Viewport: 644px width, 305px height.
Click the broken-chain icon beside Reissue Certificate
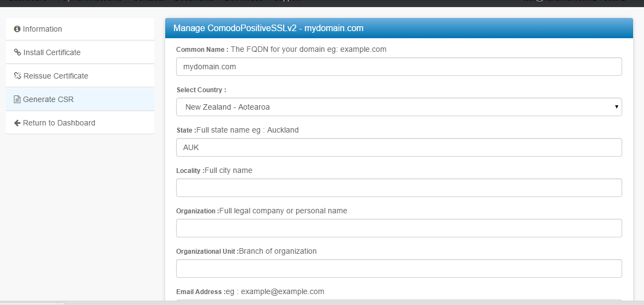click(17, 76)
